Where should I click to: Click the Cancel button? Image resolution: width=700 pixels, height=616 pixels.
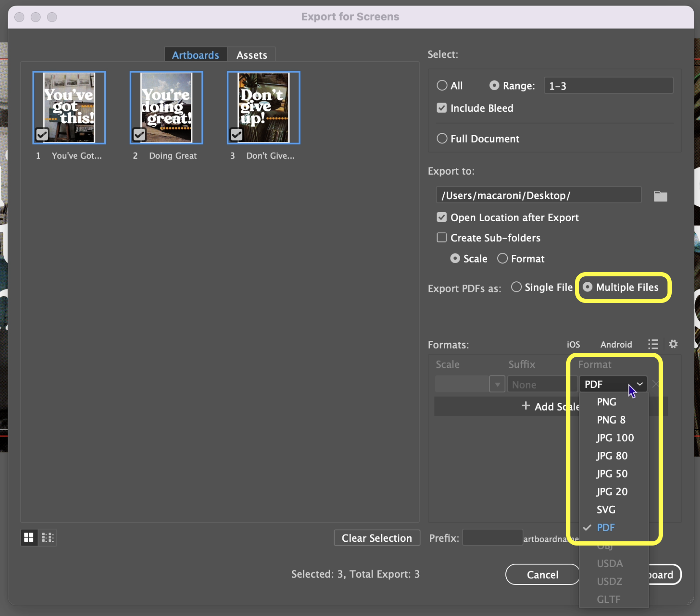click(543, 575)
